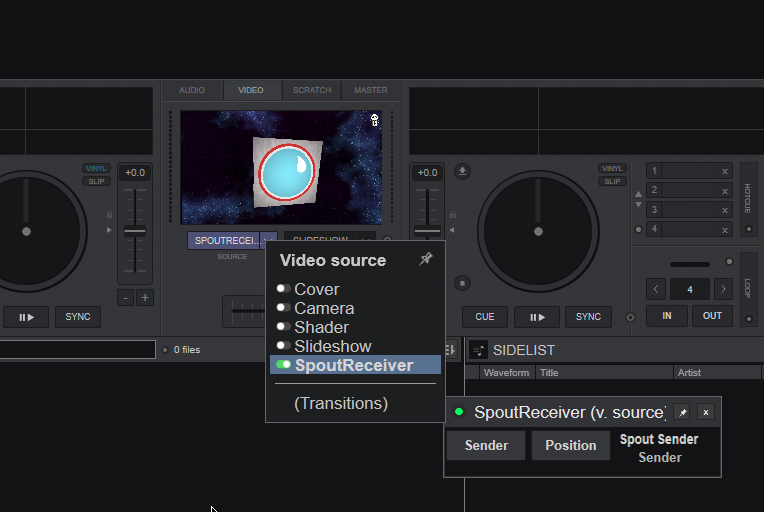Click the Waveform column header

click(x=506, y=373)
